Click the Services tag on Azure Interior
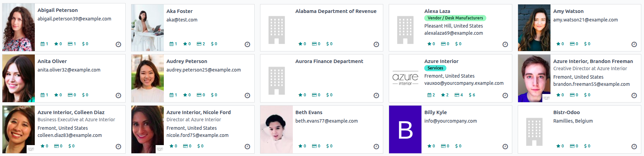 coord(435,68)
